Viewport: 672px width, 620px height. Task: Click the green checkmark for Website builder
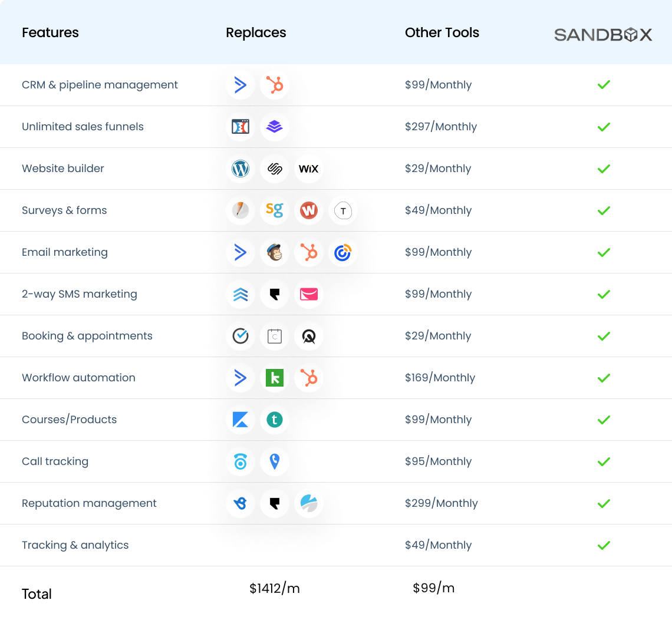(x=604, y=169)
